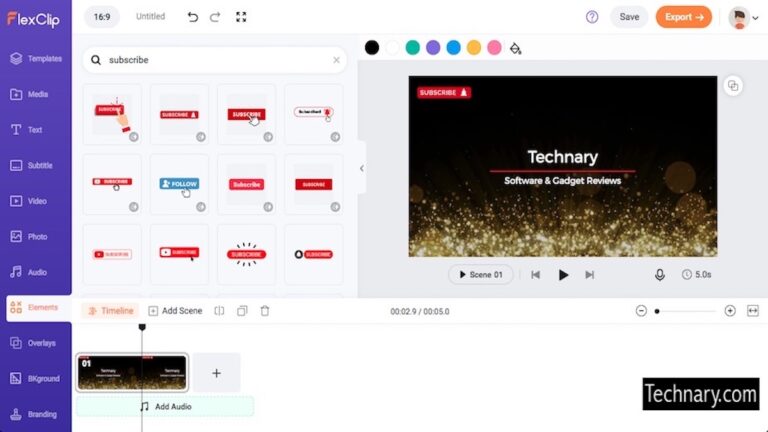Add the blue FOLLOW button element
The height and width of the screenshot is (432, 768).
pos(179,185)
